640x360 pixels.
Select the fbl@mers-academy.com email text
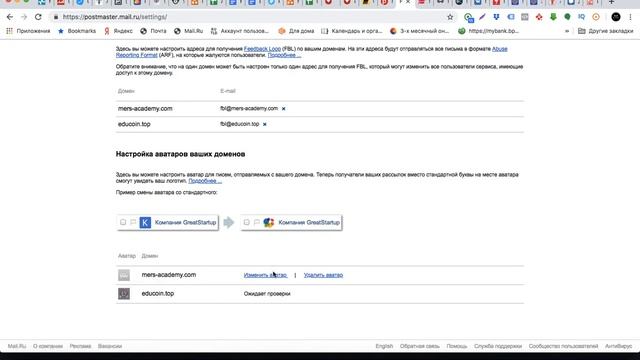(x=249, y=109)
